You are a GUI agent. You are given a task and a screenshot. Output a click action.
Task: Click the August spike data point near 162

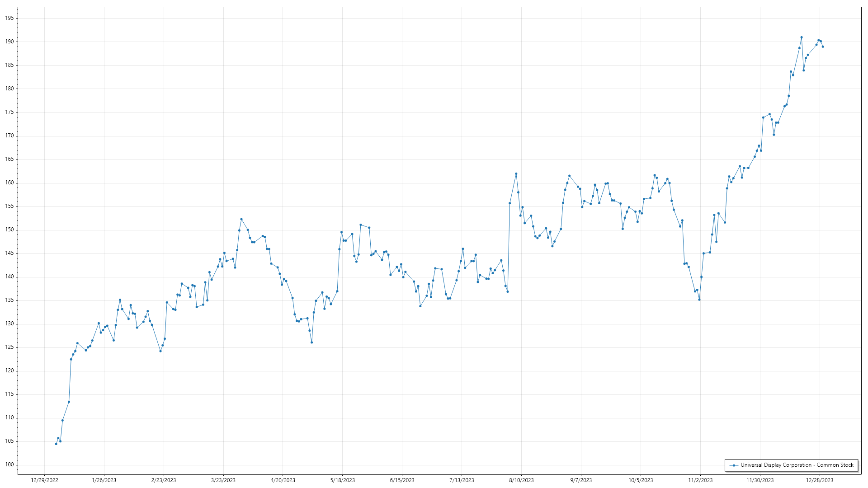tap(516, 174)
